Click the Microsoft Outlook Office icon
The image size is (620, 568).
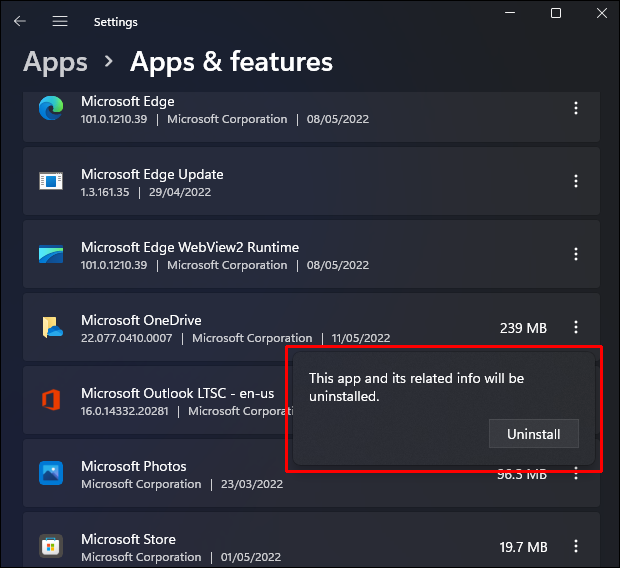[51, 400]
